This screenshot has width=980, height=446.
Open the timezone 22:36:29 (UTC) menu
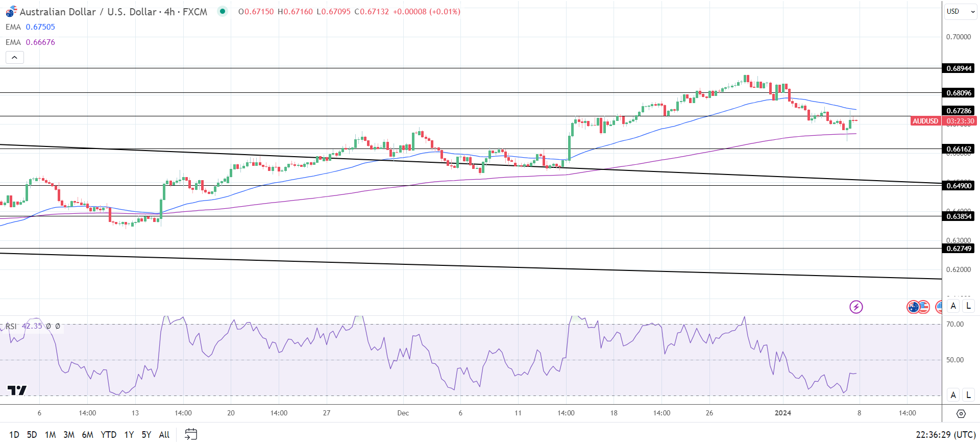click(946, 435)
